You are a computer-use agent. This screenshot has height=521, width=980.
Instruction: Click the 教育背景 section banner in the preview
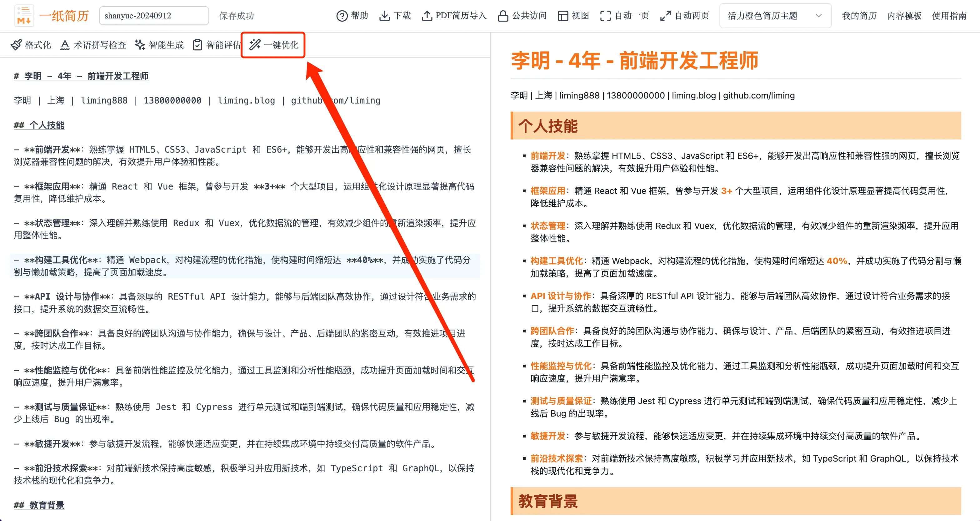[736, 501]
